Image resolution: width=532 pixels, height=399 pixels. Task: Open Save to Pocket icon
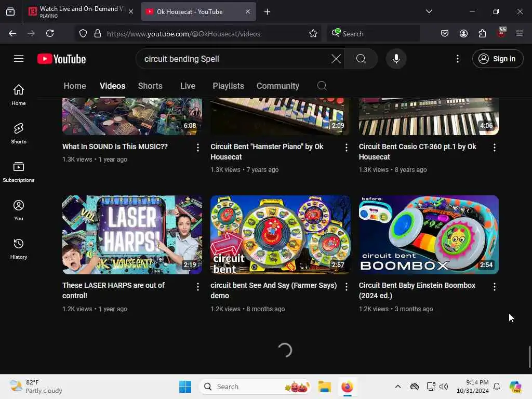(445, 33)
